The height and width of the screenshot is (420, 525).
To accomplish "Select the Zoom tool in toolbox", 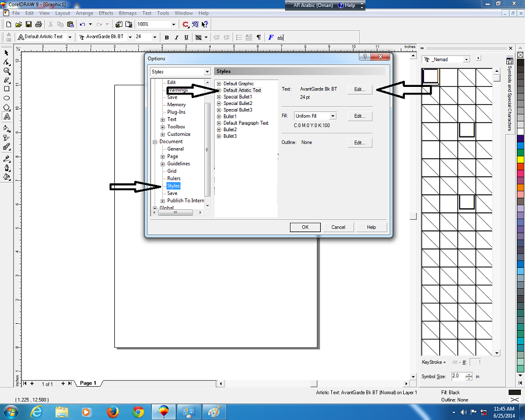I will [6, 71].
